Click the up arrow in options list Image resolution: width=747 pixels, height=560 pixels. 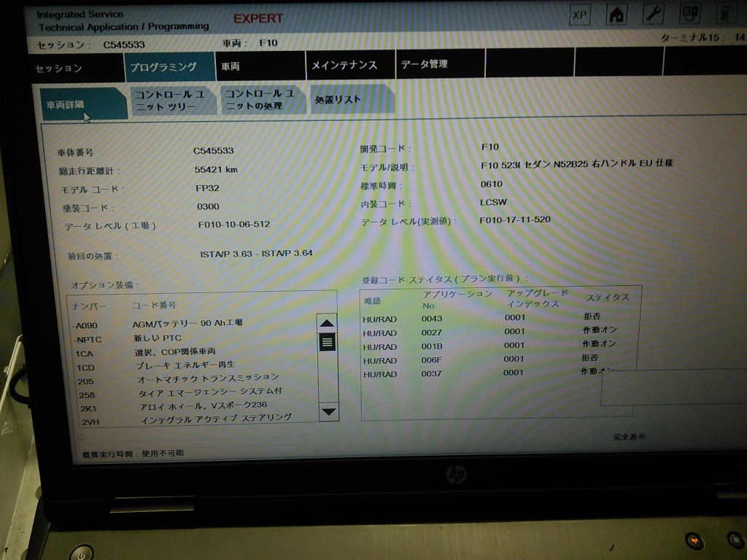click(x=327, y=323)
